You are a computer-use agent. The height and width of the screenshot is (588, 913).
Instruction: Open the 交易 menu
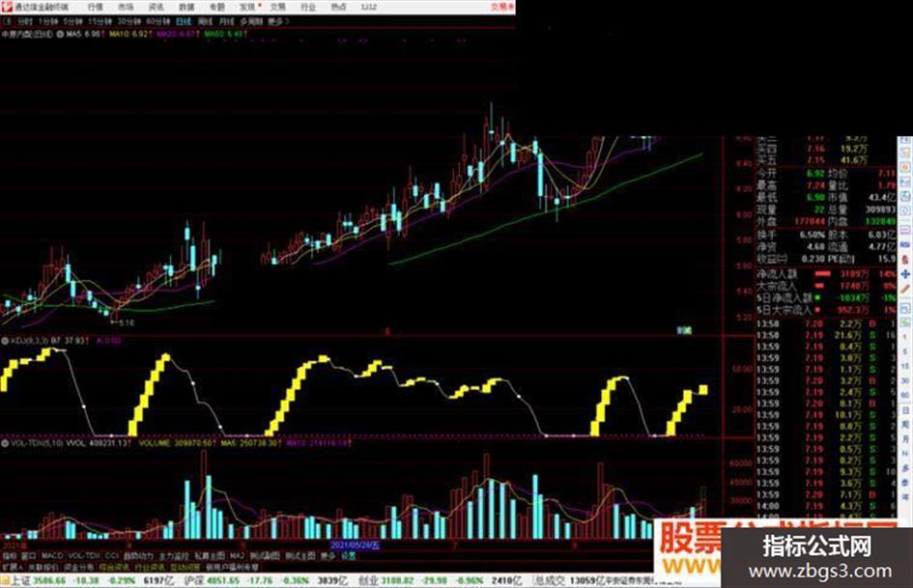[277, 7]
